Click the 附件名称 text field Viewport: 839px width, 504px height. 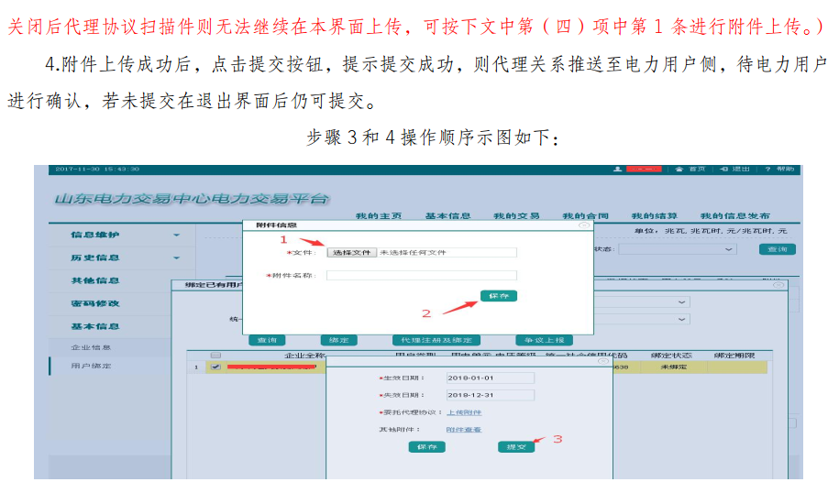pyautogui.click(x=421, y=275)
